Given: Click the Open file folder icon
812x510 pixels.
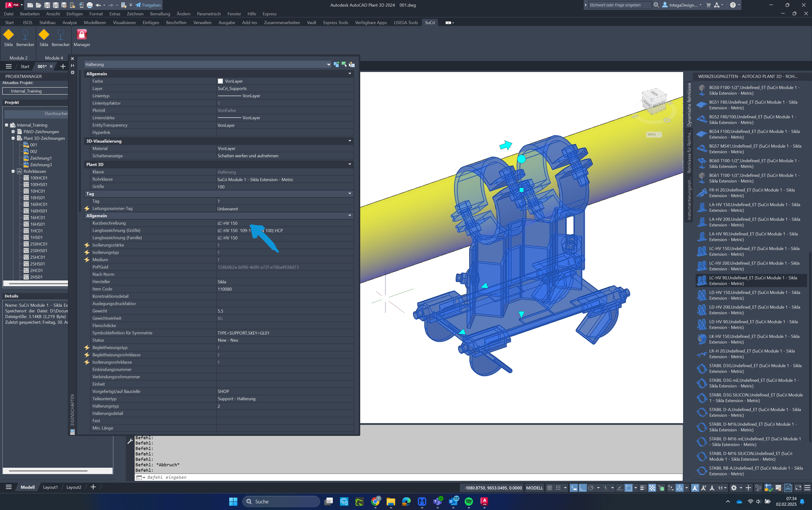Looking at the screenshot, I should pyautogui.click(x=38, y=5).
